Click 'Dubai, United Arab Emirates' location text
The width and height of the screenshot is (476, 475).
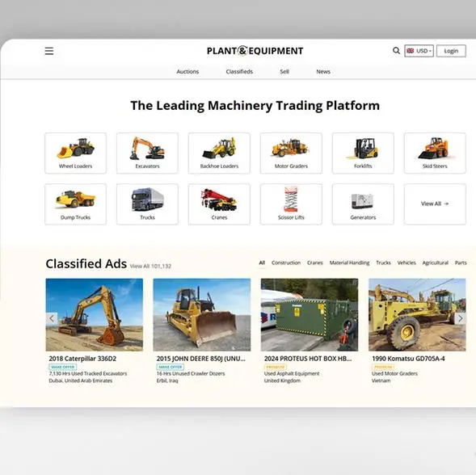[x=81, y=380]
